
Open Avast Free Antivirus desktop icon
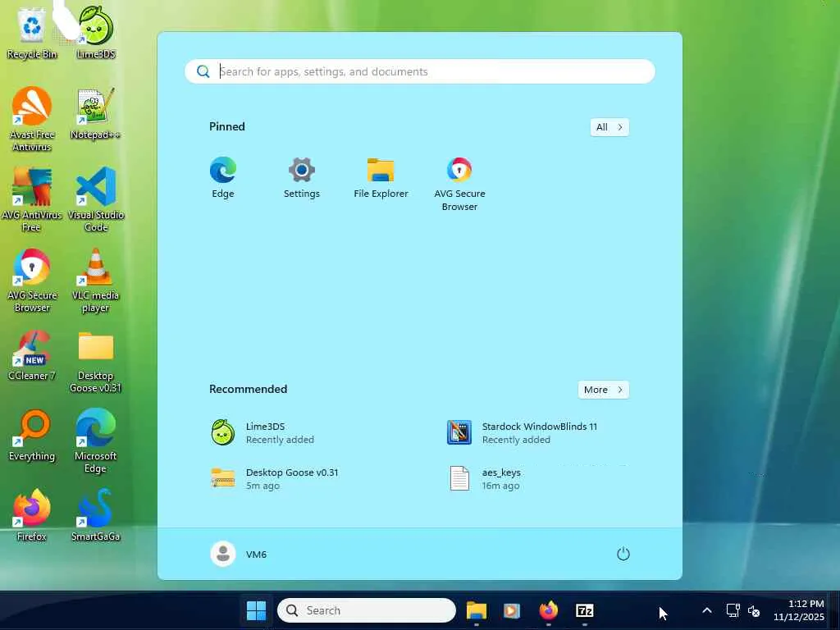click(32, 119)
